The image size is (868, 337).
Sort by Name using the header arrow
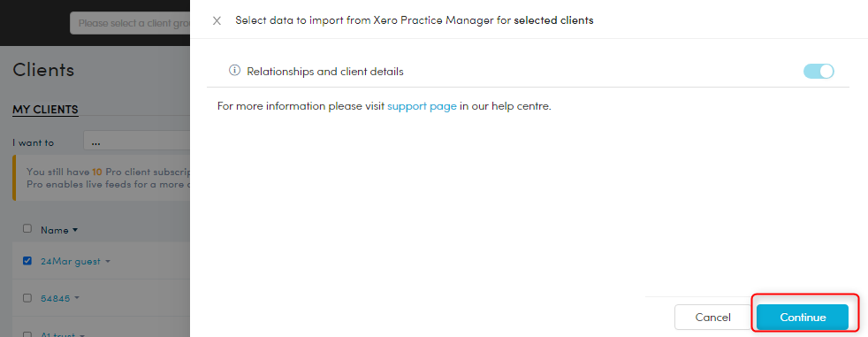(x=75, y=230)
